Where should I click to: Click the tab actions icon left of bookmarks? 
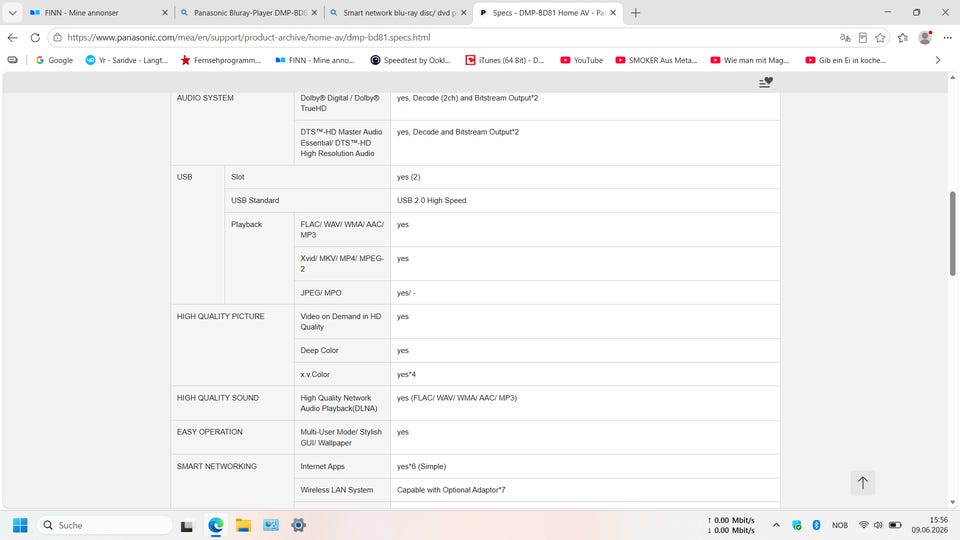point(12,60)
